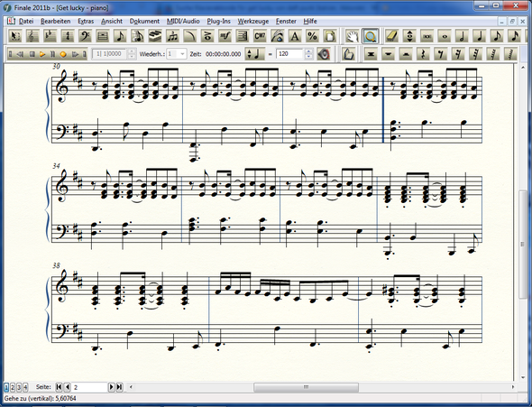Open the MIDI/Audio menu
The image size is (532, 407).
pos(183,21)
